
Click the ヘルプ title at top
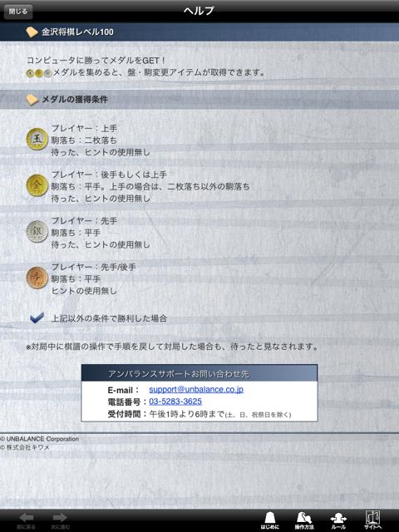tap(199, 11)
